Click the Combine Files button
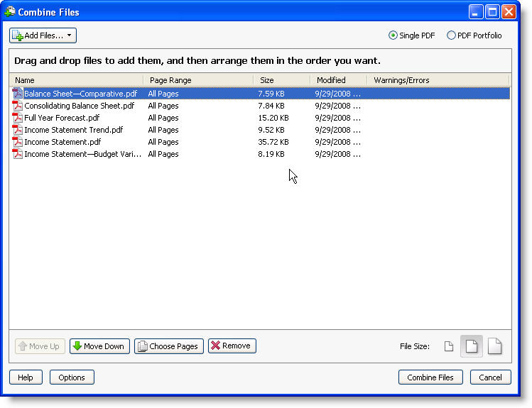 coord(430,377)
